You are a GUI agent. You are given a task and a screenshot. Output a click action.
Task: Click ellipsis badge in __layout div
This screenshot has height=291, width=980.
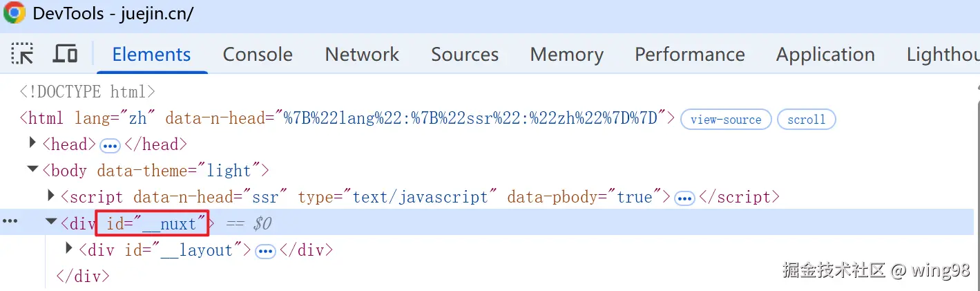(265, 252)
